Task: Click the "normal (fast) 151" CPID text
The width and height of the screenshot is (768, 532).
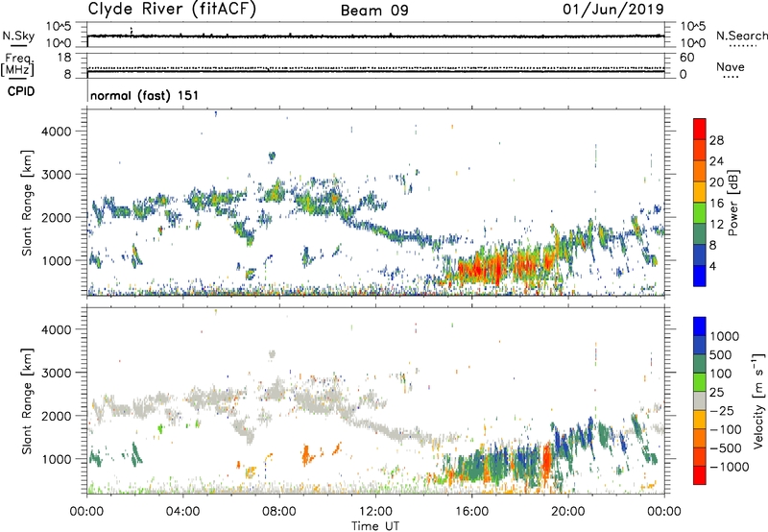Action: point(145,95)
